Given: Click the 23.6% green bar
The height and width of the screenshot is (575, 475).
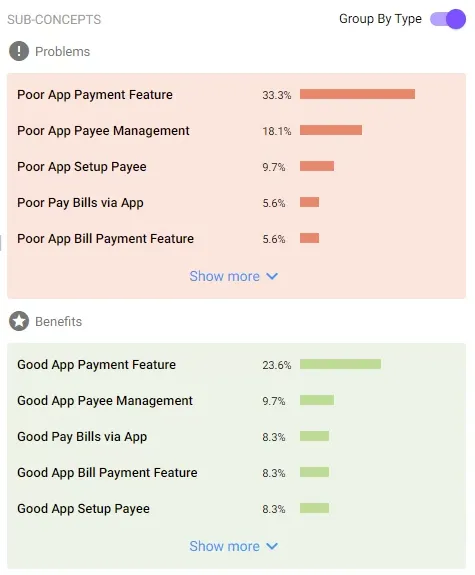Looking at the screenshot, I should pyautogui.click(x=340, y=364).
